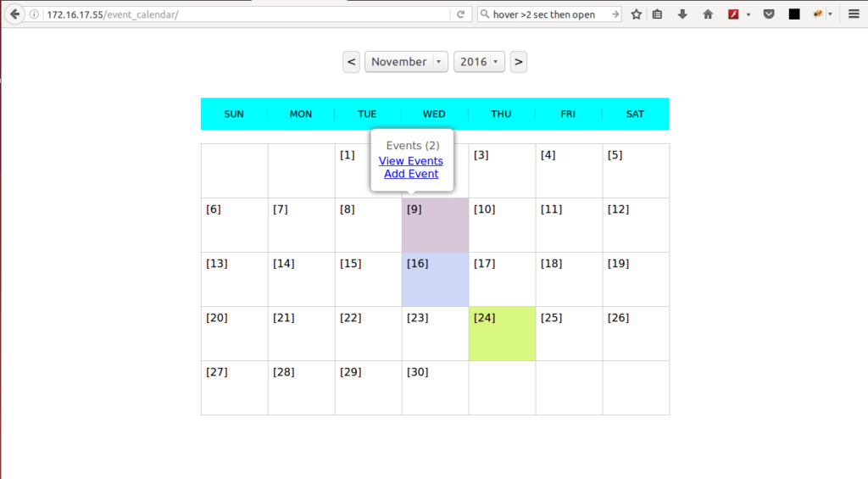Select day [30] in the calendar

point(435,387)
